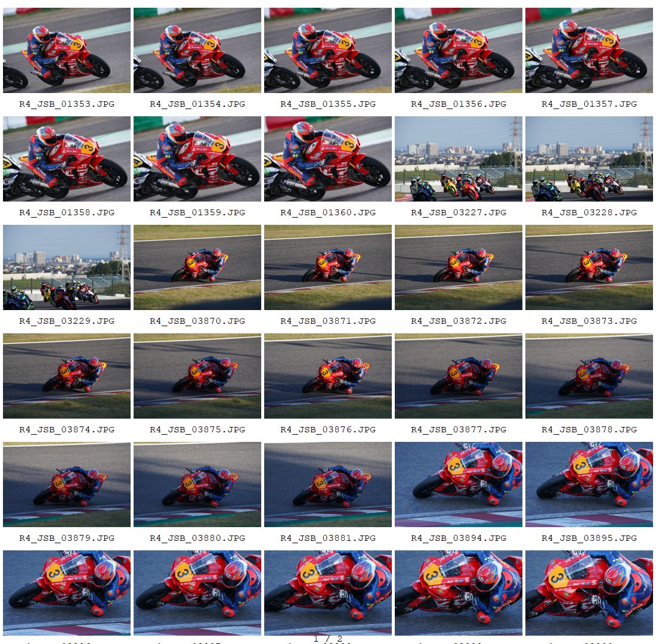The image size is (656, 644).
Task: Click close-up photo R4_JSB_03894.JPG
Action: pyautogui.click(x=459, y=484)
